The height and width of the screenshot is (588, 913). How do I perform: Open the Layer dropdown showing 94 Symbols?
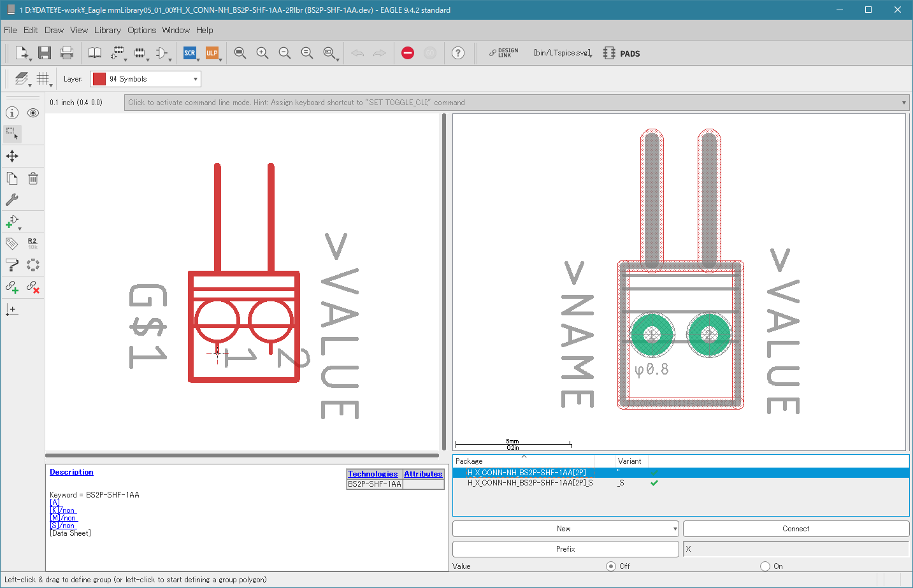click(x=145, y=79)
